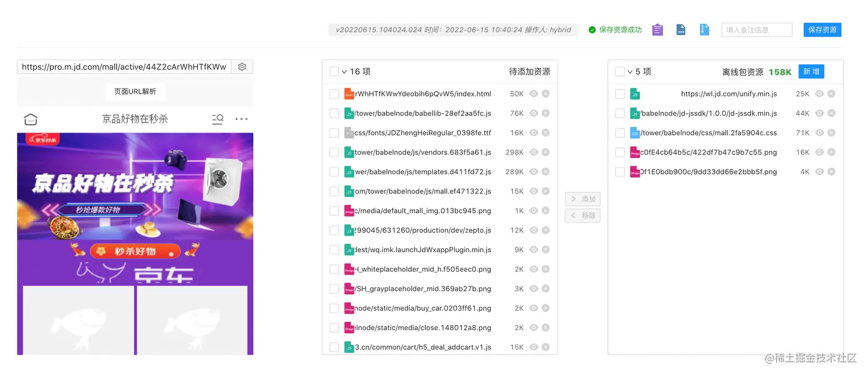Check the jd-jssdk.min.js checkbox
868x375 pixels.
[620, 113]
